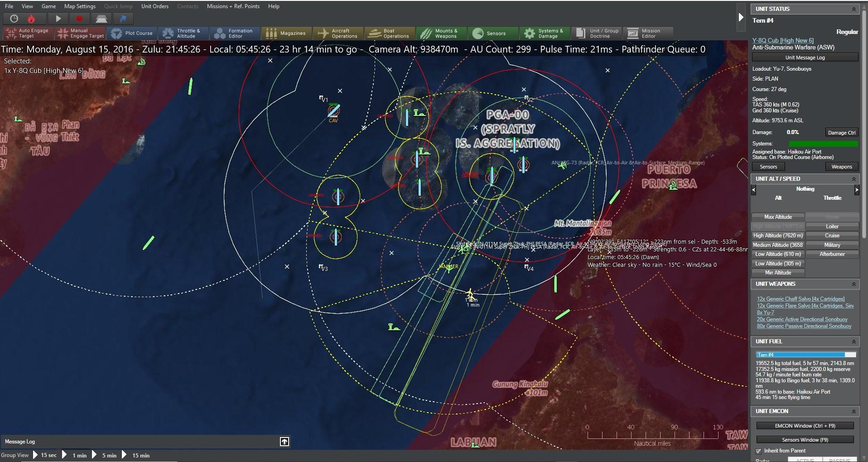Viewport: 868px width, 462px height.
Task: Open the Unit Orders menu
Action: click(x=154, y=6)
